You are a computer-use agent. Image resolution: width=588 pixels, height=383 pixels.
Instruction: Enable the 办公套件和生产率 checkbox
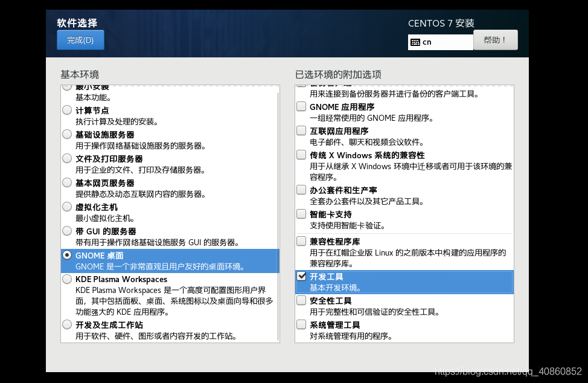pos(301,190)
